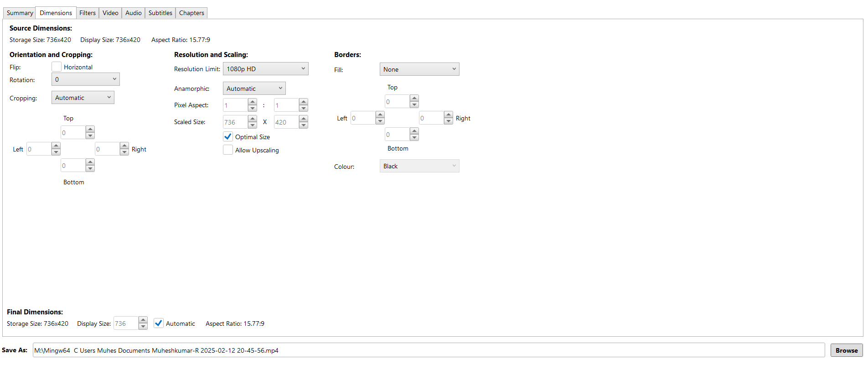Screen dimensions: 868x365
Task: Increase the first Pixel Aspect value
Action: 253,102
